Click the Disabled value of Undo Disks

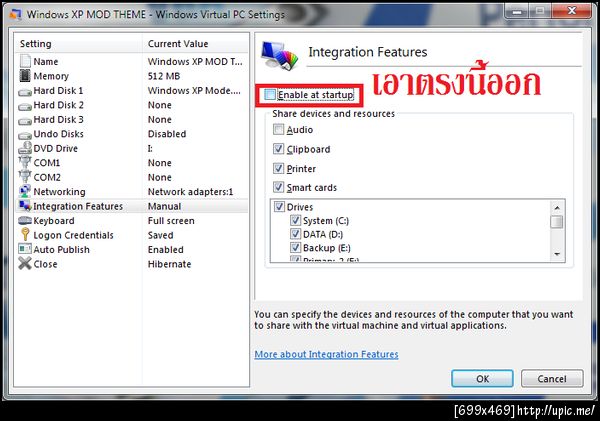167,134
